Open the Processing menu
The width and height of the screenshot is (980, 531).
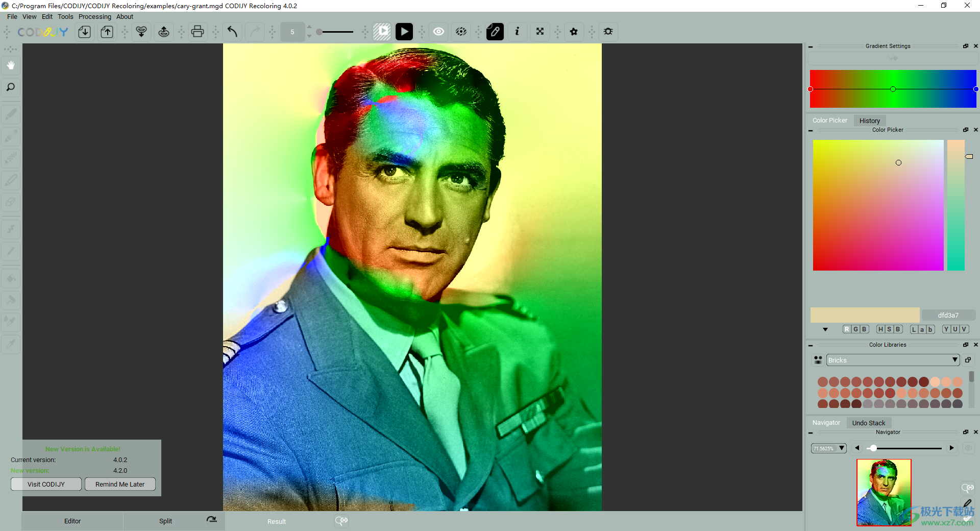coord(95,16)
